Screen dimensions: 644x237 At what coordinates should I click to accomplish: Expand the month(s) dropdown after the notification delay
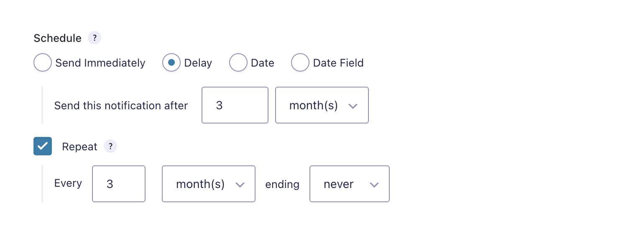pyautogui.click(x=321, y=106)
